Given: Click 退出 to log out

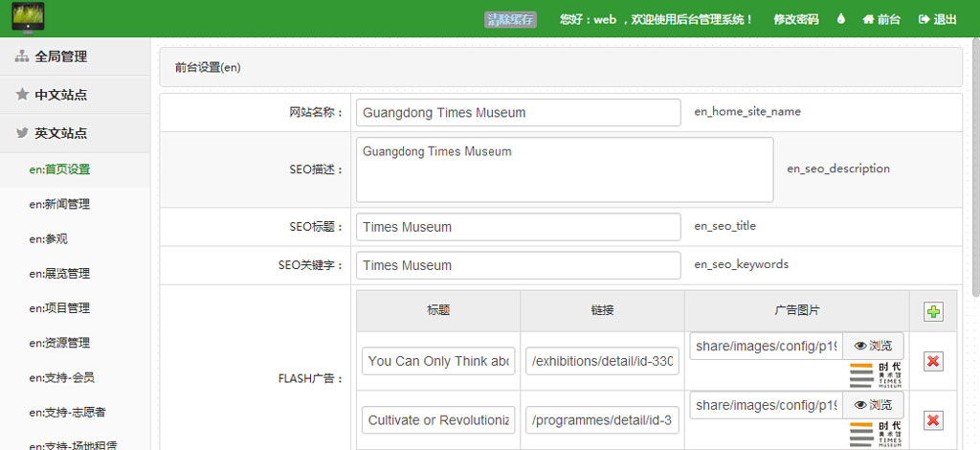Looking at the screenshot, I should [x=937, y=19].
